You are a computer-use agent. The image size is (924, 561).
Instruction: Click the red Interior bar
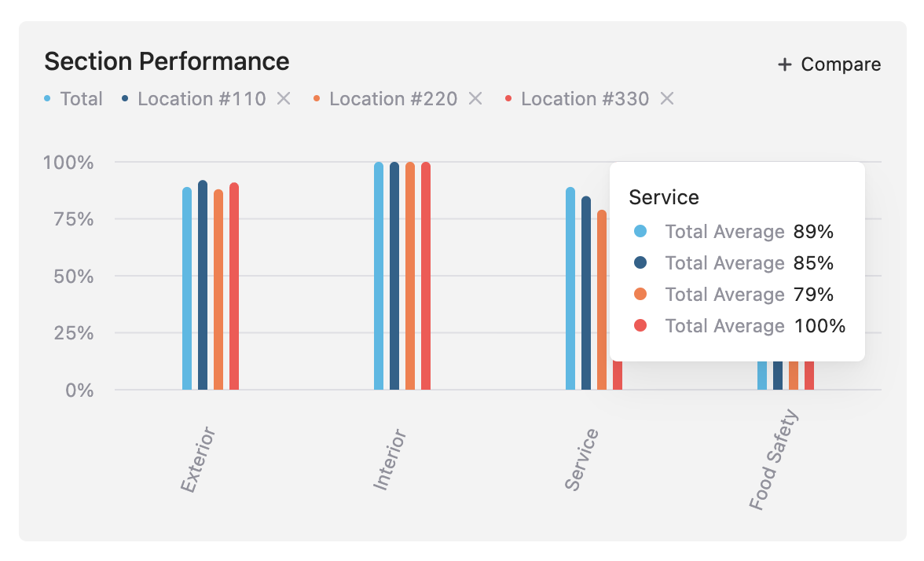tap(426, 277)
